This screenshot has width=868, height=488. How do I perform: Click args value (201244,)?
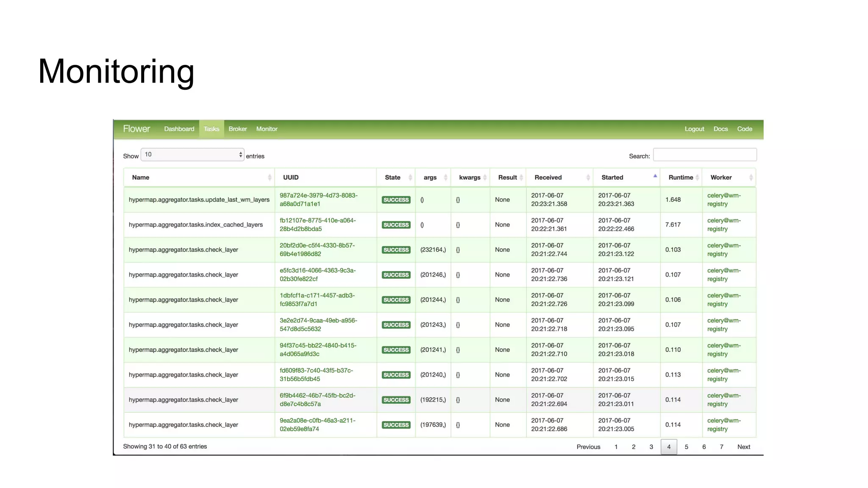click(433, 299)
